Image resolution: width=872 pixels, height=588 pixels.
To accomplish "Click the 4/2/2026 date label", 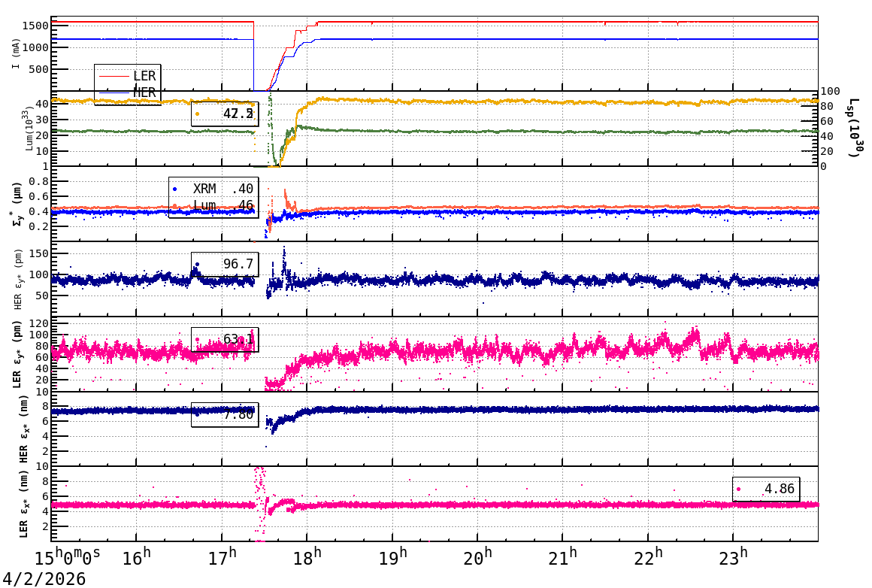I will (44, 579).
